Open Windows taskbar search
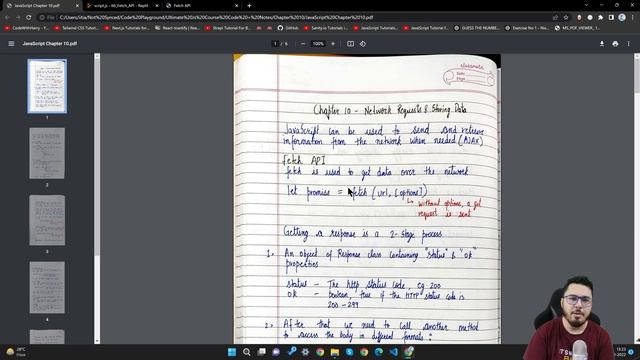The width and height of the screenshot is (640, 360). [x=247, y=352]
